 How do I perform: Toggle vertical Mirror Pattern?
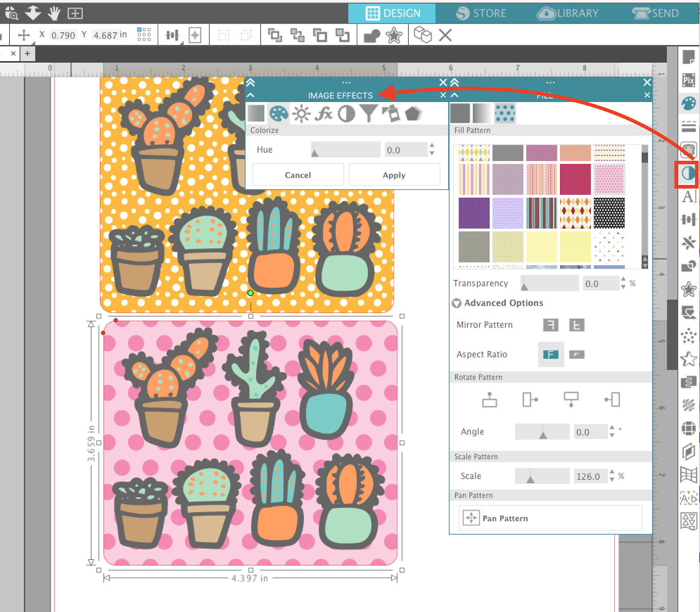576,325
